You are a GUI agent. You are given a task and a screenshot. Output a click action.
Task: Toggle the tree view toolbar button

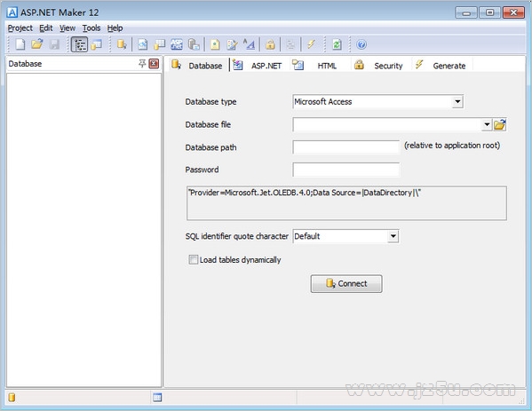coord(79,44)
